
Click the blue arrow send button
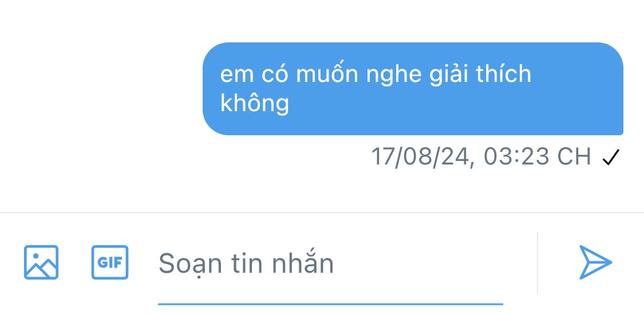595,262
